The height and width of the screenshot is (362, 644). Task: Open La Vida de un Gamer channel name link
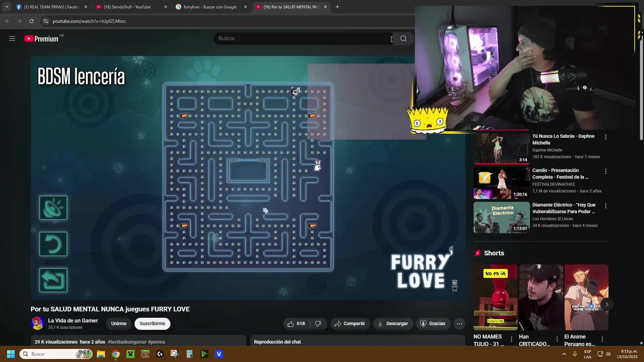73,321
